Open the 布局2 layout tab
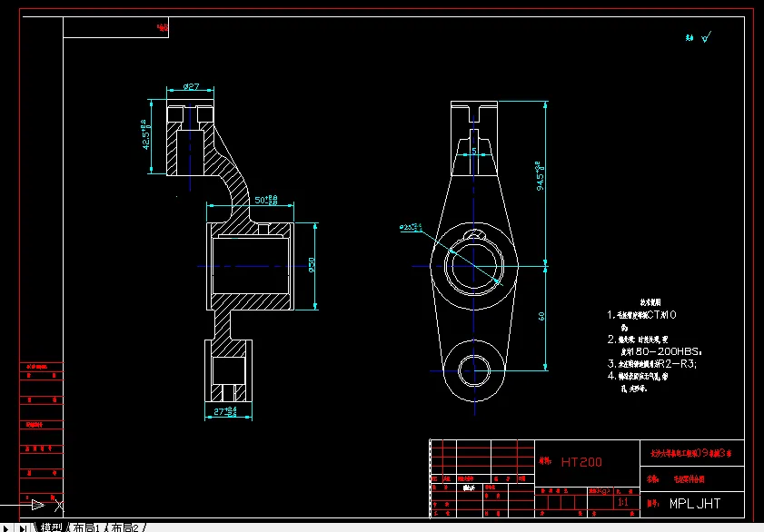Screen dimensions: 764x532 [x=124, y=527]
